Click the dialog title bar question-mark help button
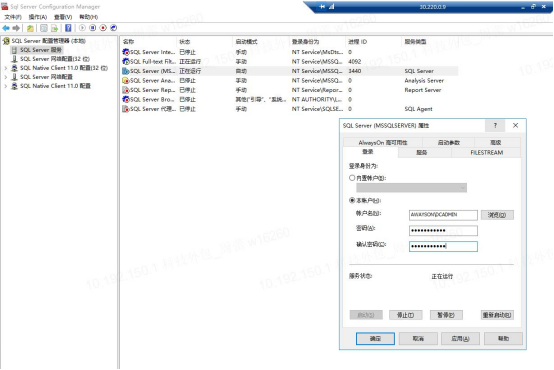 pyautogui.click(x=495, y=125)
